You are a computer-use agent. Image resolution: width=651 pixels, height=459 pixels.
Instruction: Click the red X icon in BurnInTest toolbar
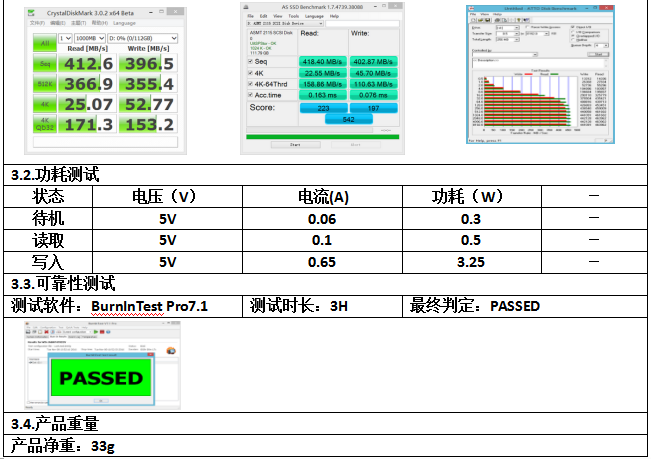click(46, 332)
